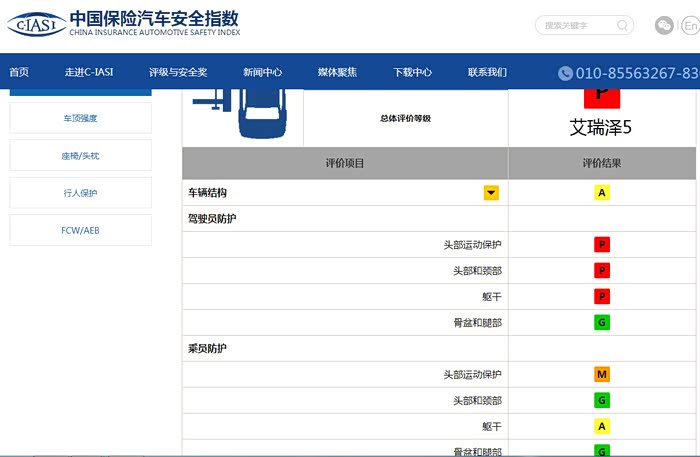The image size is (700, 457).
Task: Open the WeChat icon link
Action: [663, 25]
